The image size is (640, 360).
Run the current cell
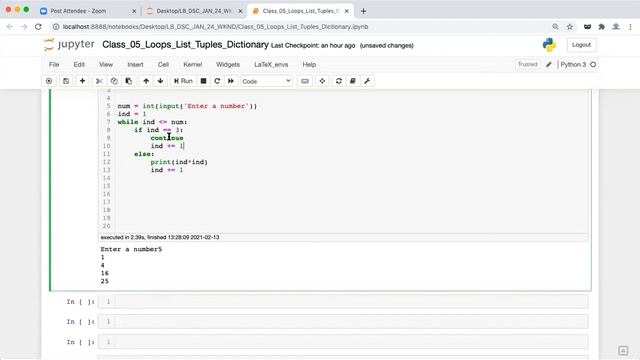click(x=183, y=81)
